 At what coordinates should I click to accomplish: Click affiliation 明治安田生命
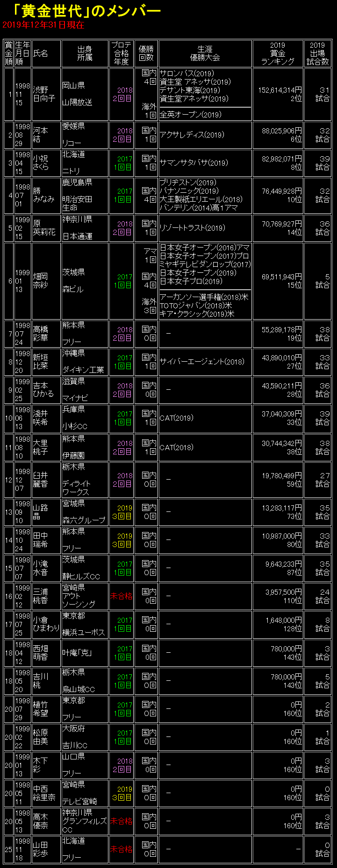click(77, 204)
